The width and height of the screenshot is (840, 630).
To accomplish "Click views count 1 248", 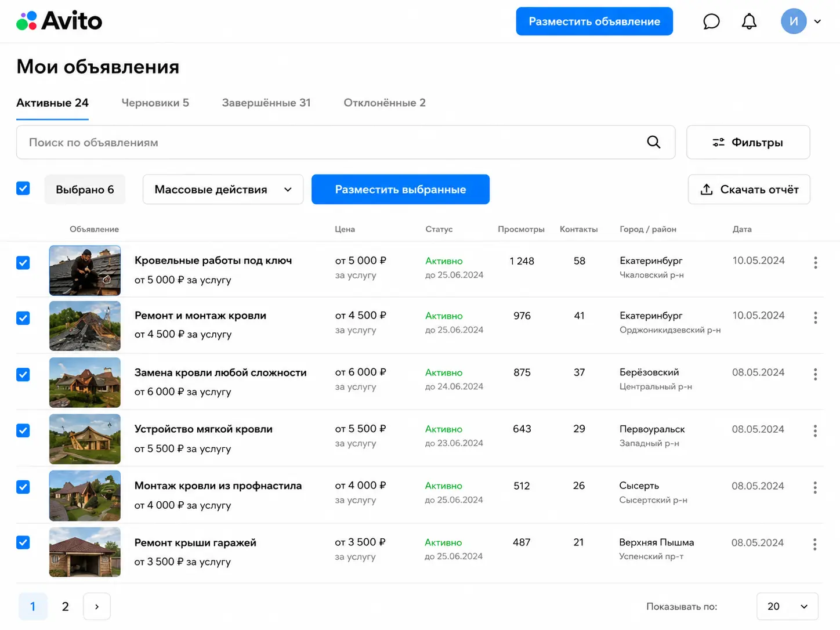I will tap(522, 261).
